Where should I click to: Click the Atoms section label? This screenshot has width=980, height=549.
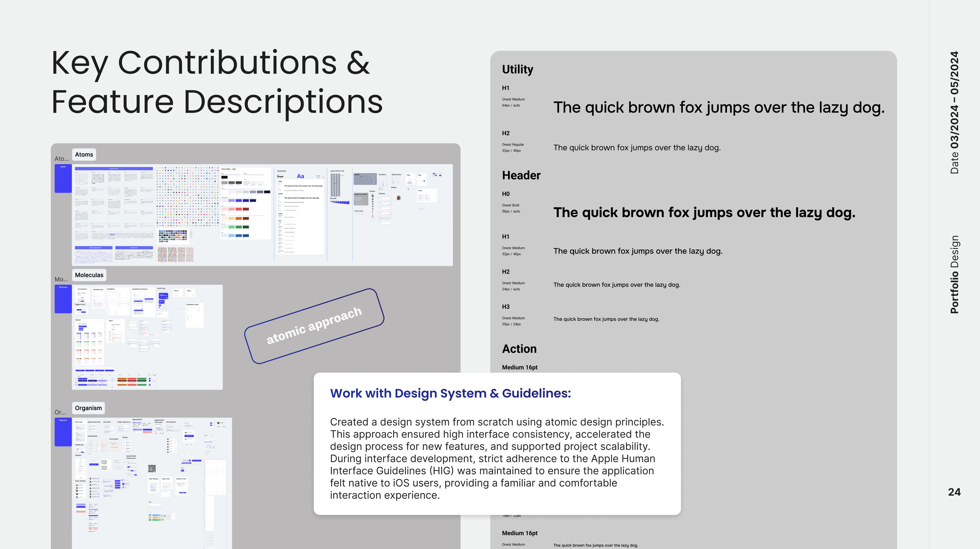84,154
